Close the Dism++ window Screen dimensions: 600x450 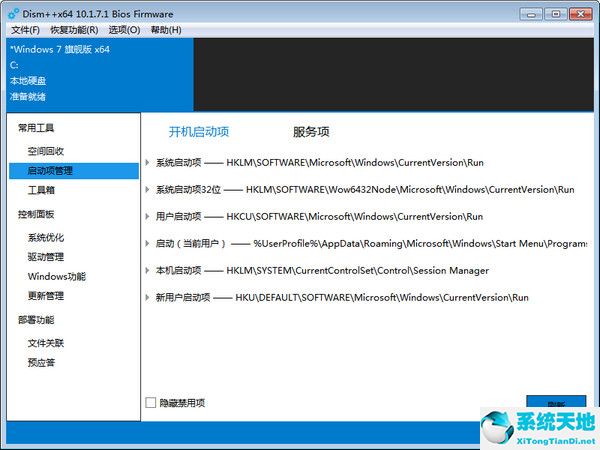[x=581, y=15]
